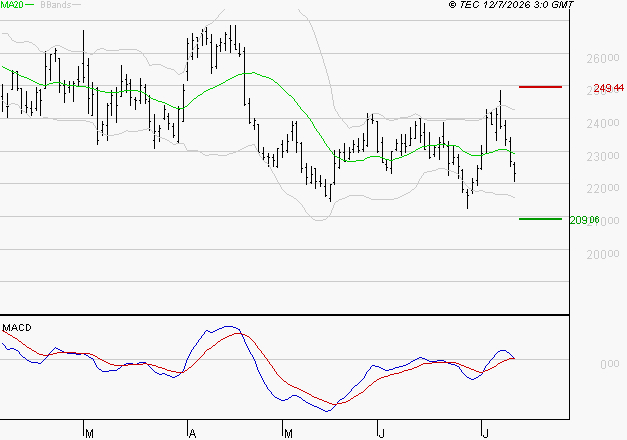Click the second M month marker
This screenshot has height=440, width=627.
[288, 434]
